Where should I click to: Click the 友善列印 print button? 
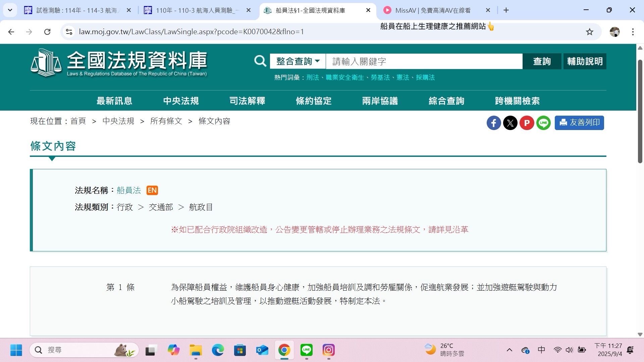[x=579, y=123]
